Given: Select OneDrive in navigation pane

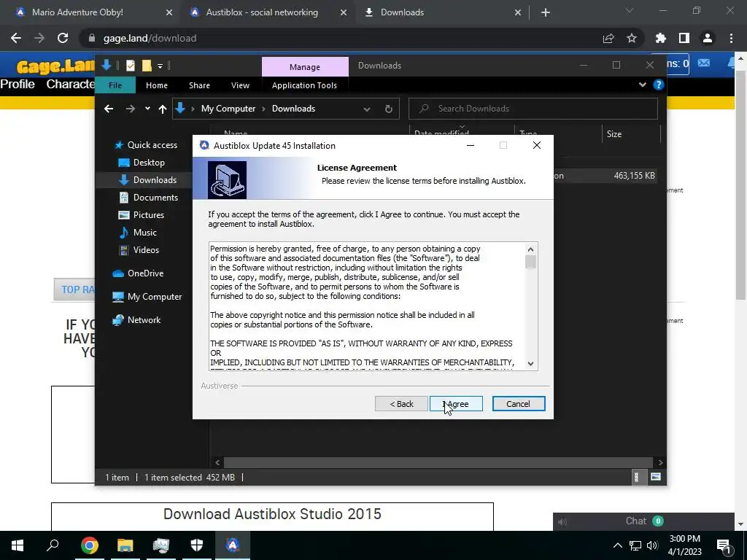Looking at the screenshot, I should (x=138, y=273).
